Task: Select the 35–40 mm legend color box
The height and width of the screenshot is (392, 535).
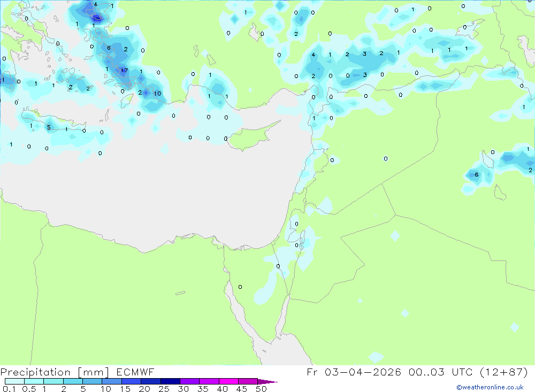Action: pyautogui.click(x=209, y=381)
